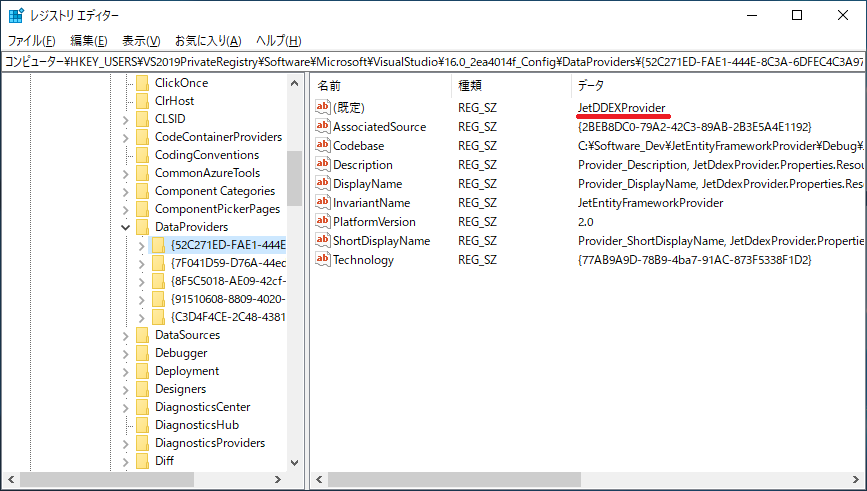867x491 pixels.
Task: Click the {52C271ED-FAE1-444E folder icon
Action: pos(158,245)
